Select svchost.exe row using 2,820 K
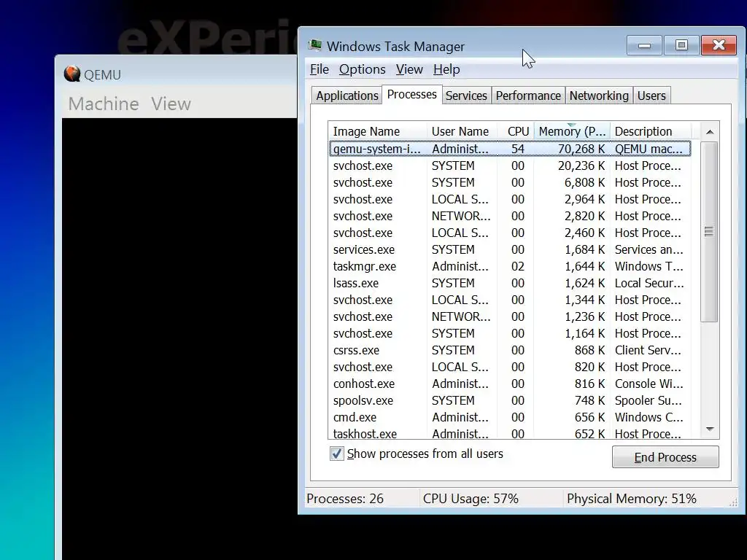 pyautogui.click(x=509, y=216)
